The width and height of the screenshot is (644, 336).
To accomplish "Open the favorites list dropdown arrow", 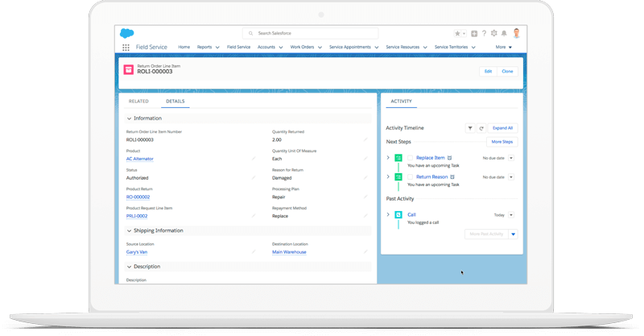I will [464, 34].
